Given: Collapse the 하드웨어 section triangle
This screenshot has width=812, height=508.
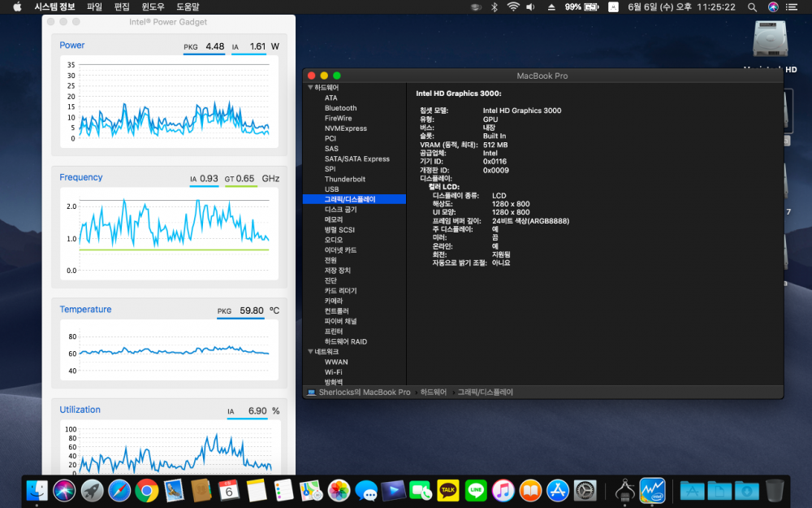Looking at the screenshot, I should [310, 88].
